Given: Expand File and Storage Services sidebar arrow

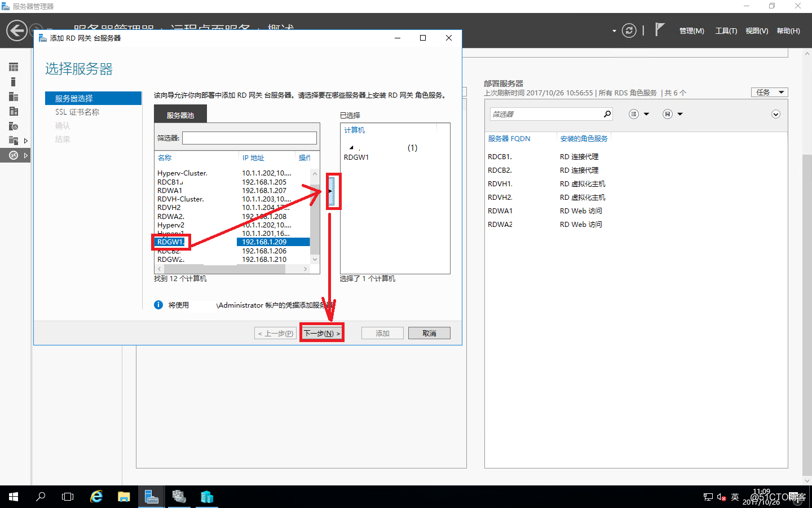Looking at the screenshot, I should pos(25,141).
